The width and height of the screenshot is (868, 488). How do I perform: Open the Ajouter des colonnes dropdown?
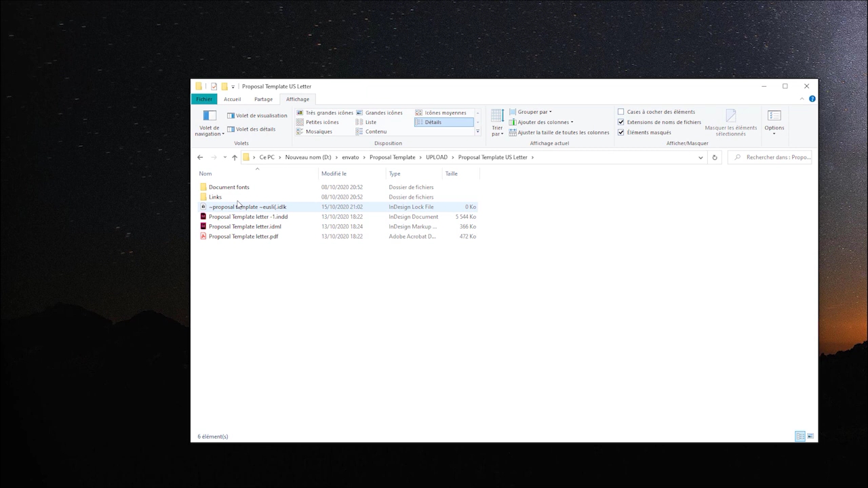[x=541, y=122]
